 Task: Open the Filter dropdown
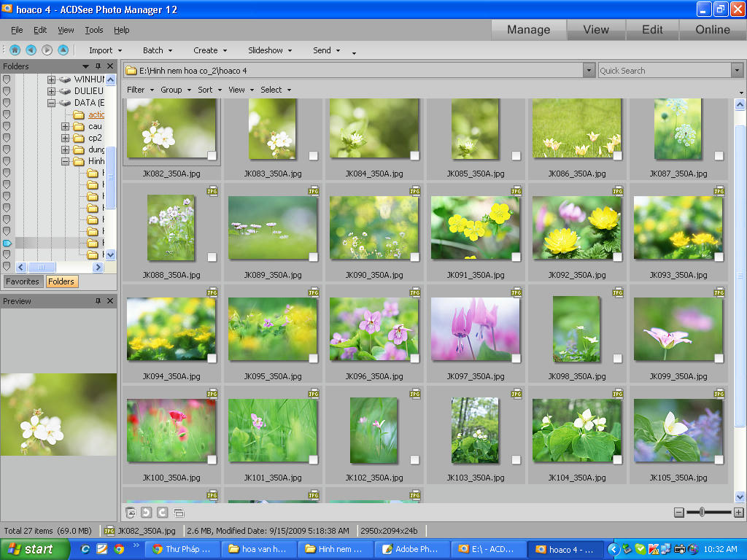click(140, 90)
